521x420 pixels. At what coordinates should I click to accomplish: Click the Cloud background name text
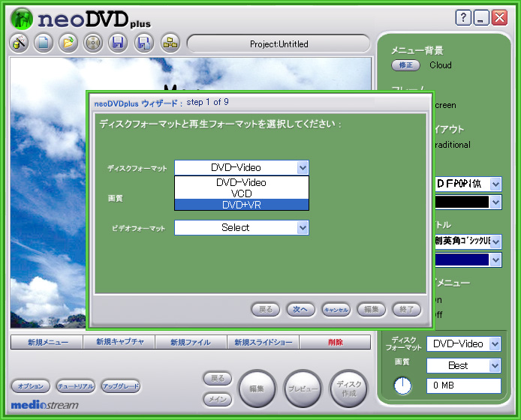[x=441, y=65]
